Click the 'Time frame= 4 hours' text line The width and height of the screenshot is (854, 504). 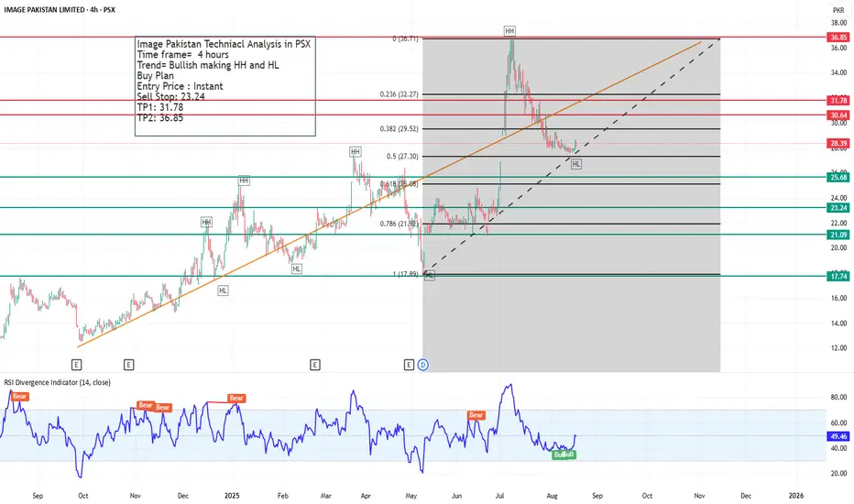click(183, 54)
